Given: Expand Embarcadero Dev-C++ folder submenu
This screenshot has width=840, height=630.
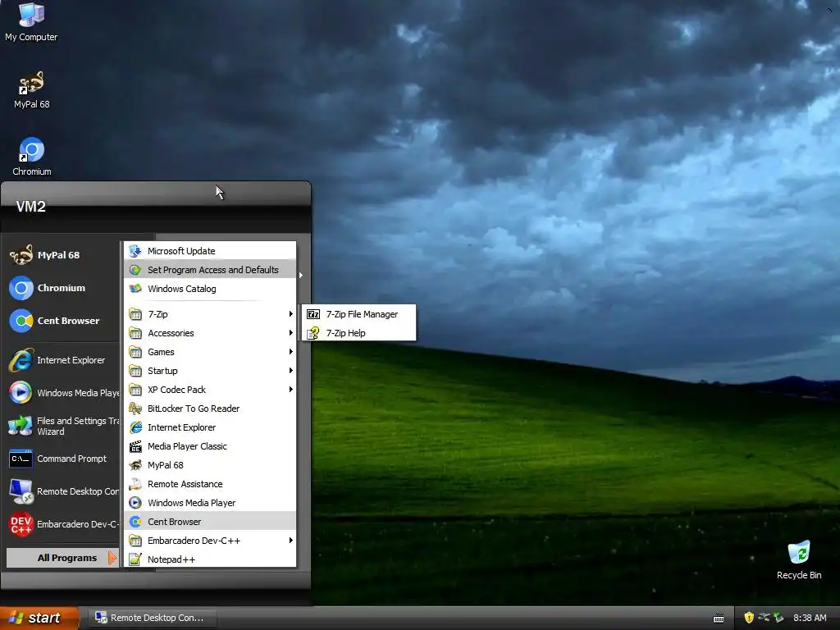Looking at the screenshot, I should [210, 540].
